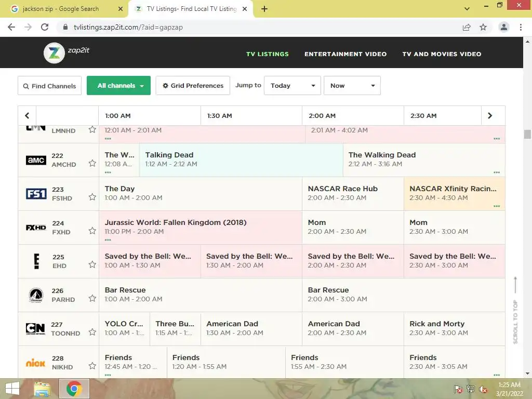
Task: Open File Explorer from taskbar
Action: click(42, 389)
